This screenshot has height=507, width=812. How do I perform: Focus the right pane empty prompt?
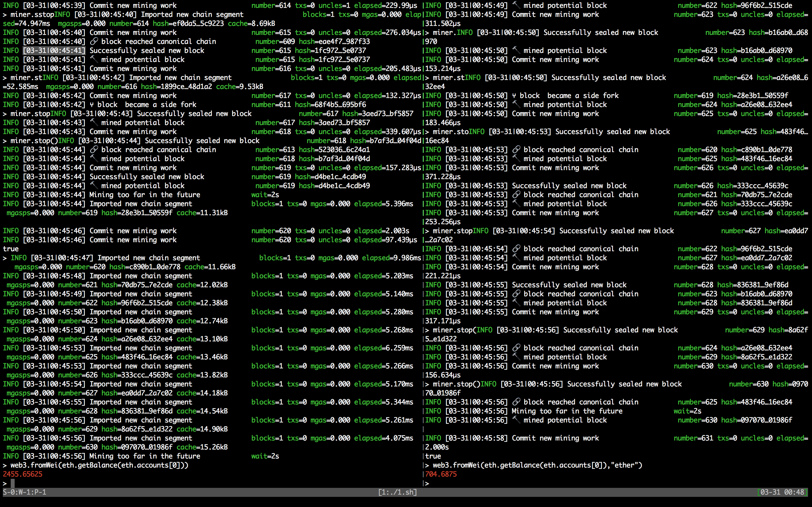point(433,483)
